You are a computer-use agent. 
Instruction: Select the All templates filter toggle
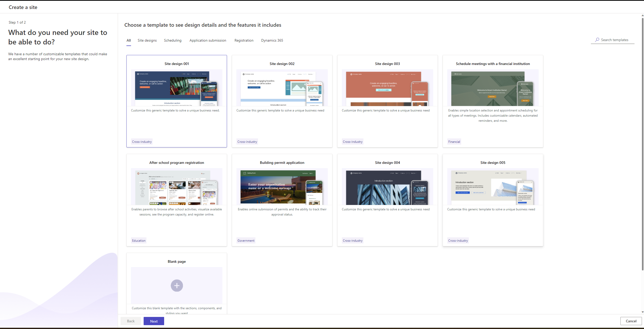128,40
